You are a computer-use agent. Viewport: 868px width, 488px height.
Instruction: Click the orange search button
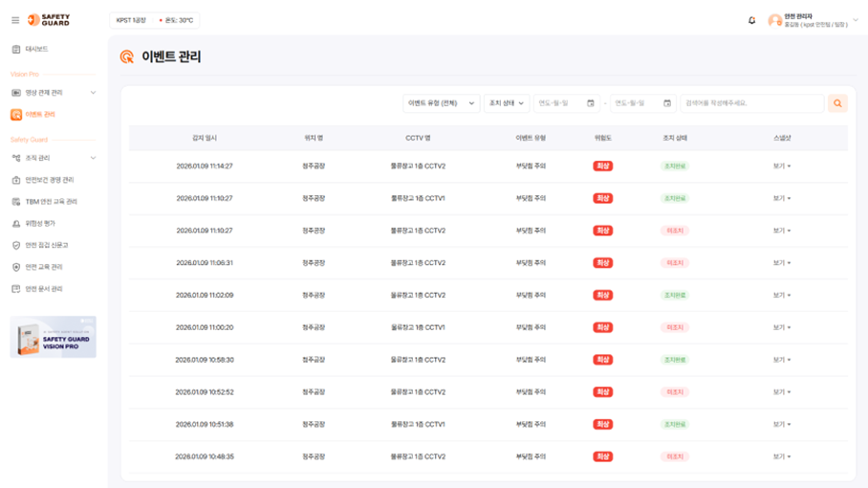pos(837,103)
